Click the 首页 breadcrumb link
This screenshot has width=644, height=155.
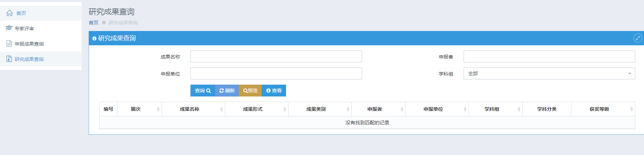[93, 23]
